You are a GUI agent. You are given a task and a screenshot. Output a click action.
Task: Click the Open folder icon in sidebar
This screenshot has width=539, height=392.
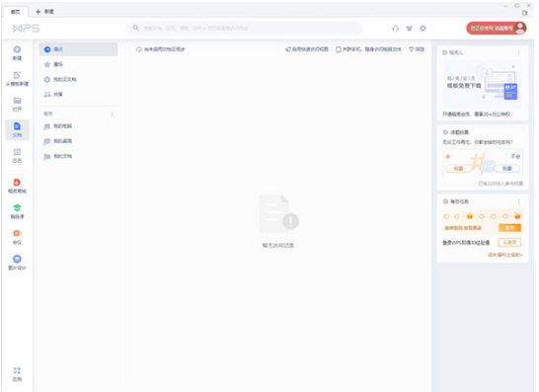click(x=17, y=101)
